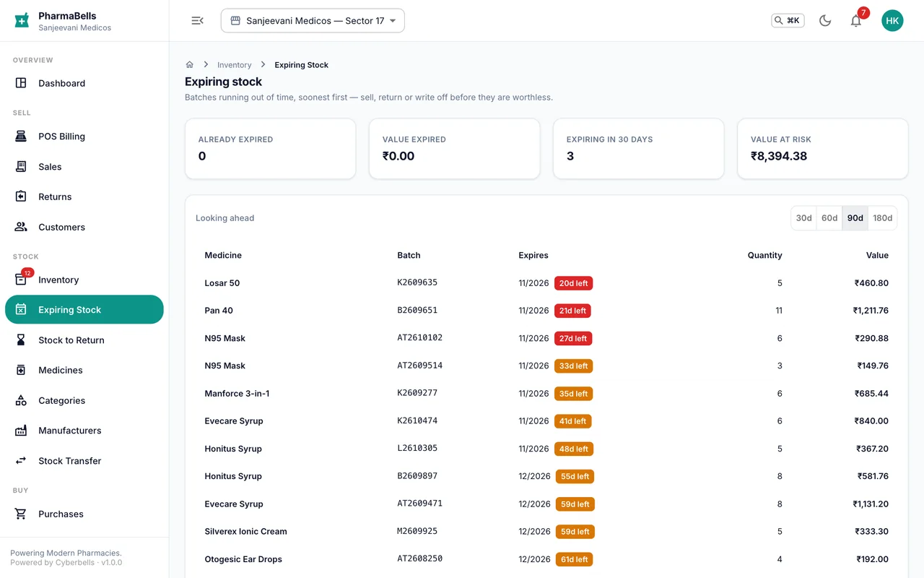Open Stock to Return hourglass icon
Viewport: 924px width, 578px height.
point(21,340)
